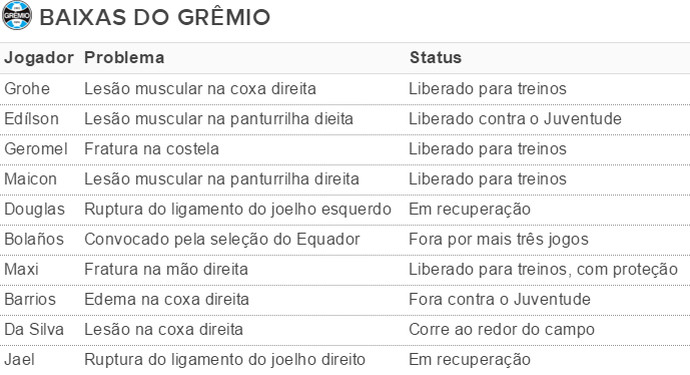
Task: Click the player name Maicon
Action: [30, 179]
